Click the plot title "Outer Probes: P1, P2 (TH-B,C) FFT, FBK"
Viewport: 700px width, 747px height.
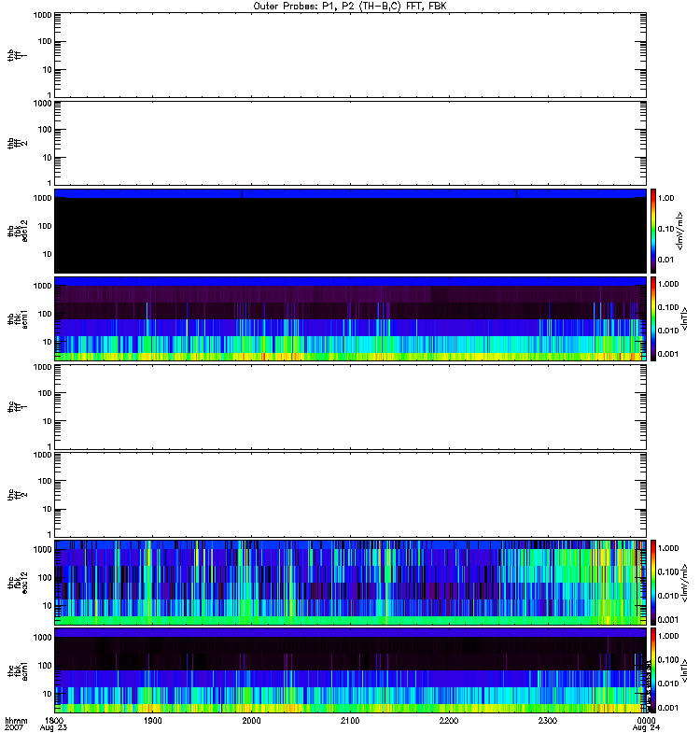[350, 7]
